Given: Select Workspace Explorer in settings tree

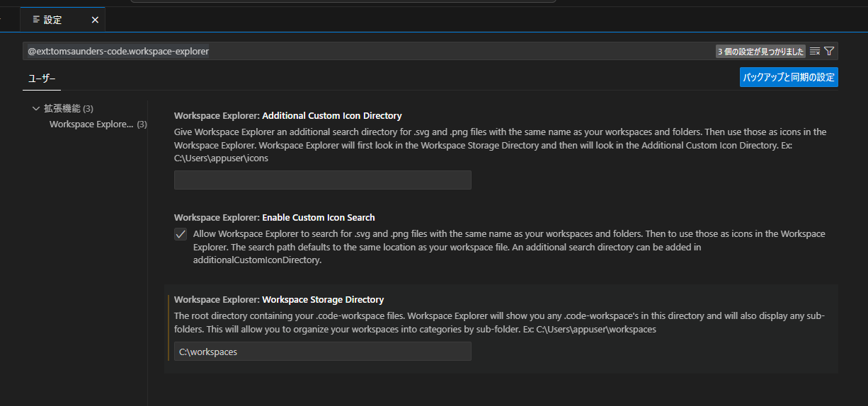Looking at the screenshot, I should pos(91,124).
